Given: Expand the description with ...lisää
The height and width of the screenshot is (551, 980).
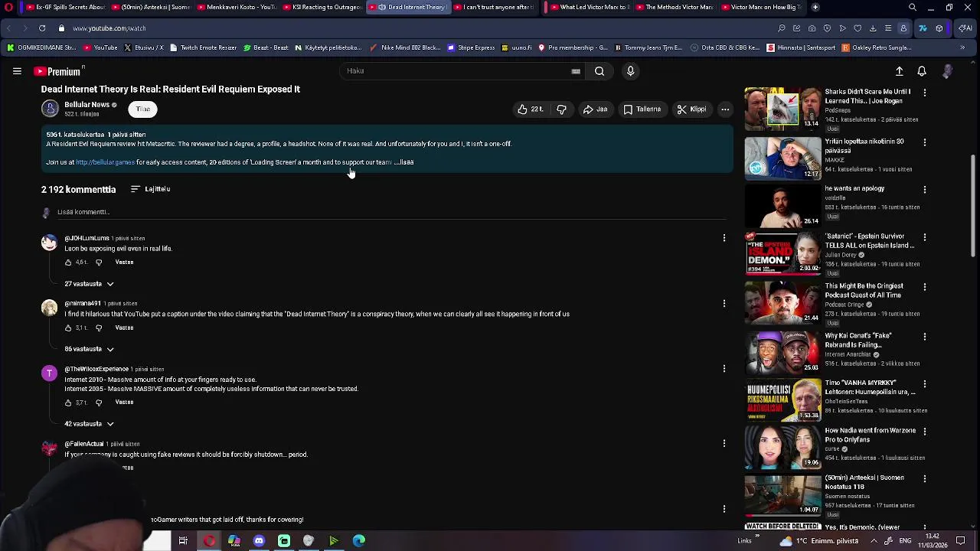Looking at the screenshot, I should click(x=404, y=162).
